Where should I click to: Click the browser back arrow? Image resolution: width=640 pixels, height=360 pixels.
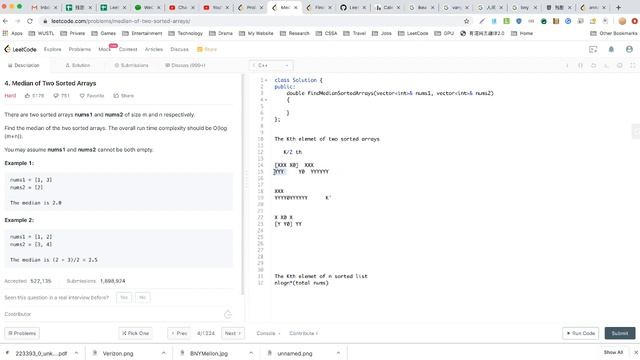click(x=5, y=21)
